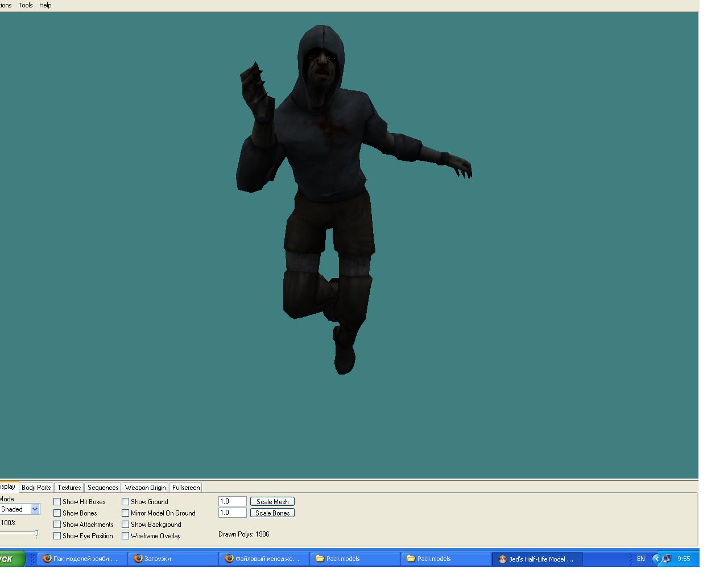Switch to Firefox window 'Пак моделей зомби'

82,559
